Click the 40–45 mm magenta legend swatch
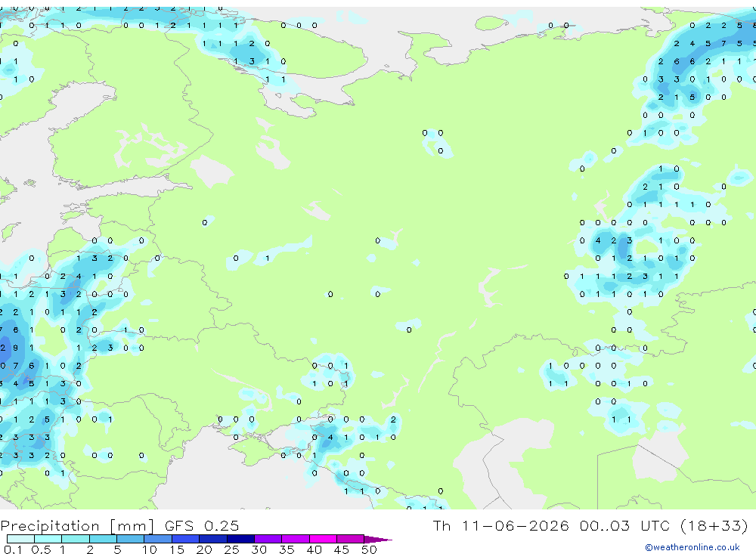This screenshot has height=554, width=756. coord(323,539)
